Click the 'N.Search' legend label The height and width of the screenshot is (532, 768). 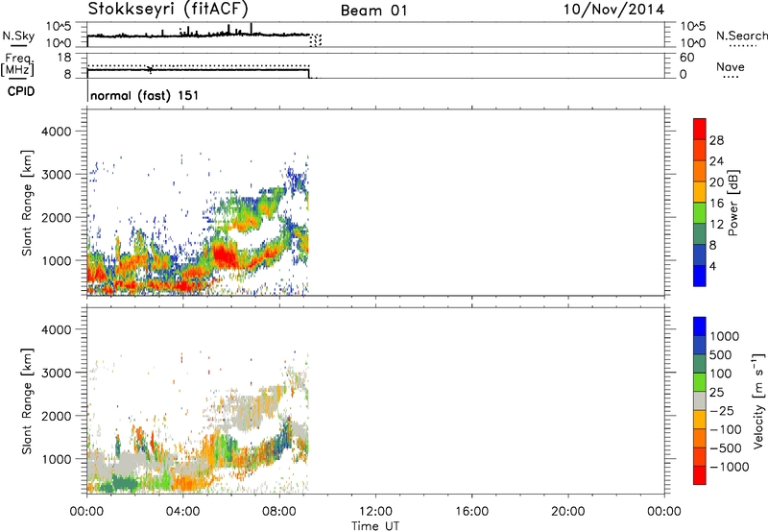(x=742, y=36)
